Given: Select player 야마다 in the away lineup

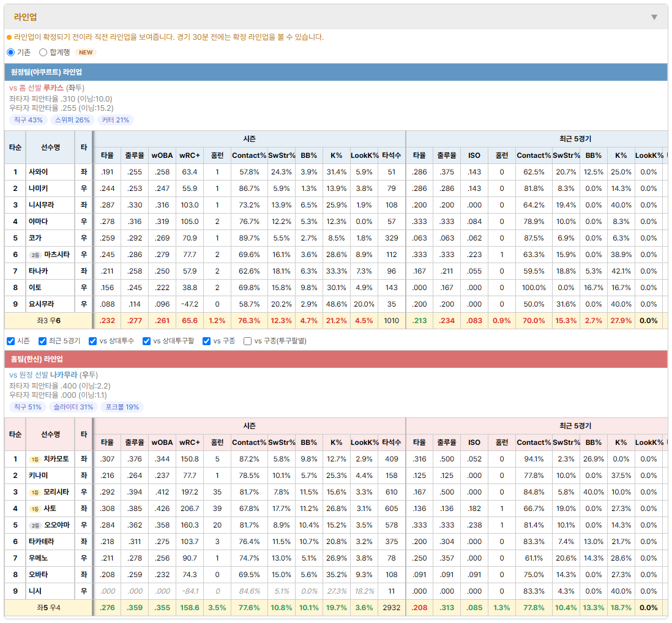Looking at the screenshot, I should (x=38, y=222).
